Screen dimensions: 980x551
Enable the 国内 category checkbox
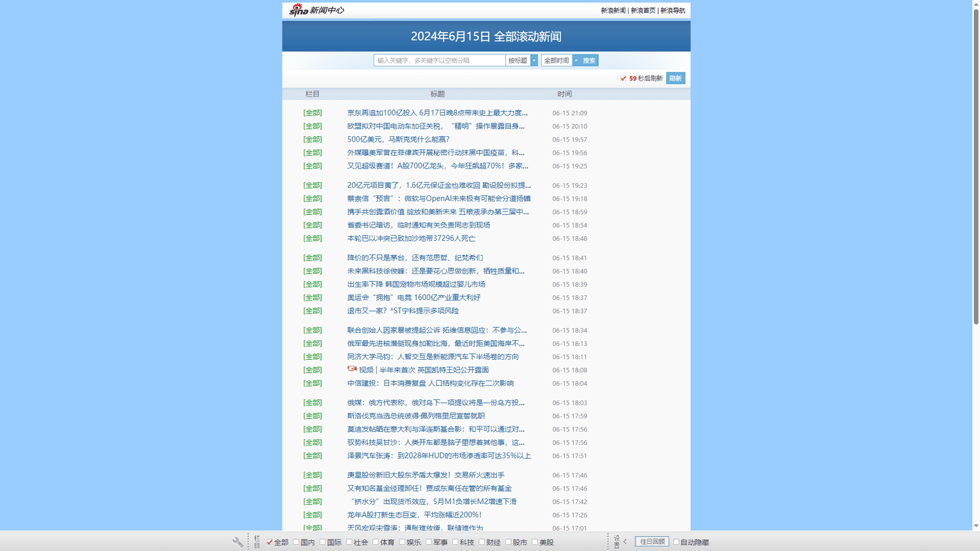click(296, 542)
